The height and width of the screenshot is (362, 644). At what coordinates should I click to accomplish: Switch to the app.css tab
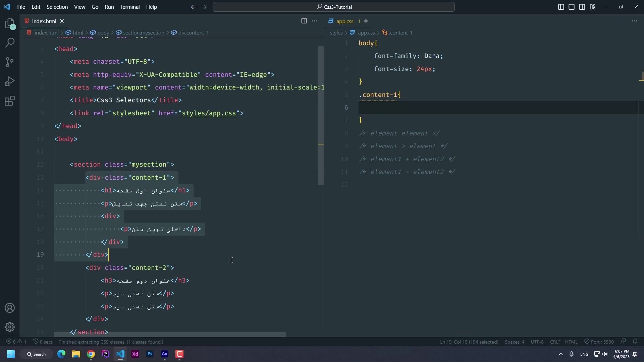tap(345, 21)
